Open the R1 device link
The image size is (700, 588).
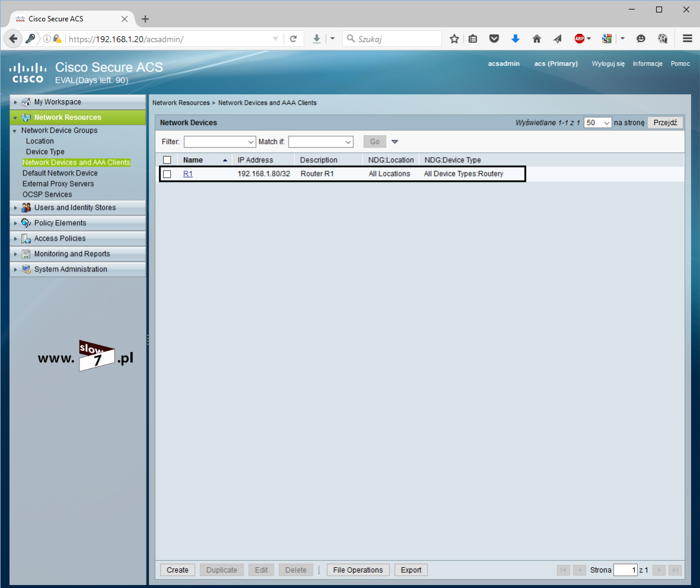(x=188, y=174)
